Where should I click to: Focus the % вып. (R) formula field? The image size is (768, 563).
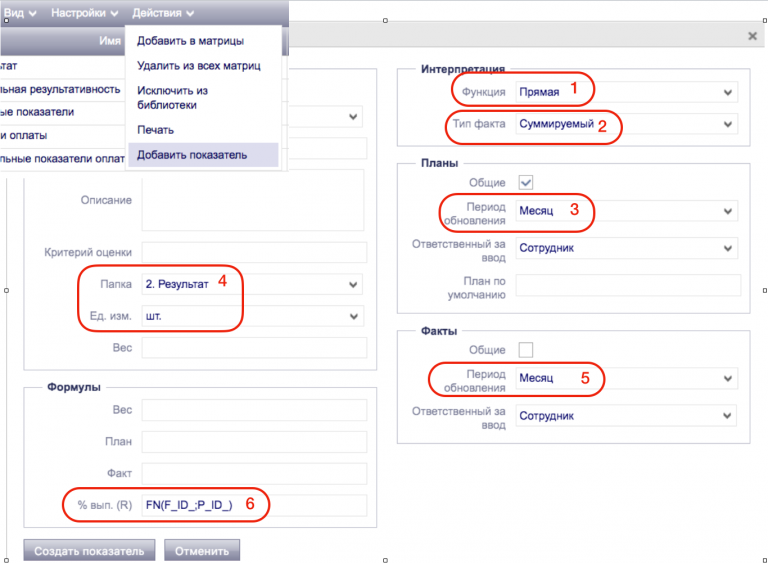point(254,505)
